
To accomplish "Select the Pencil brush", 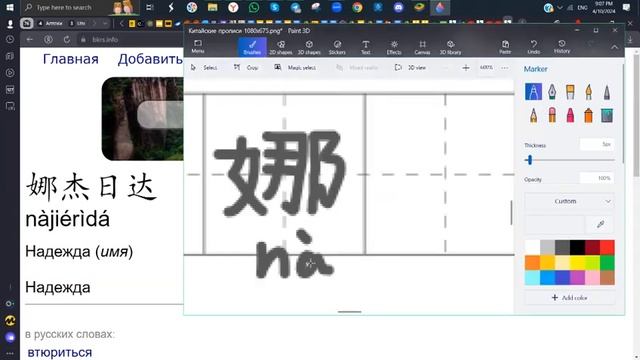I will (533, 116).
